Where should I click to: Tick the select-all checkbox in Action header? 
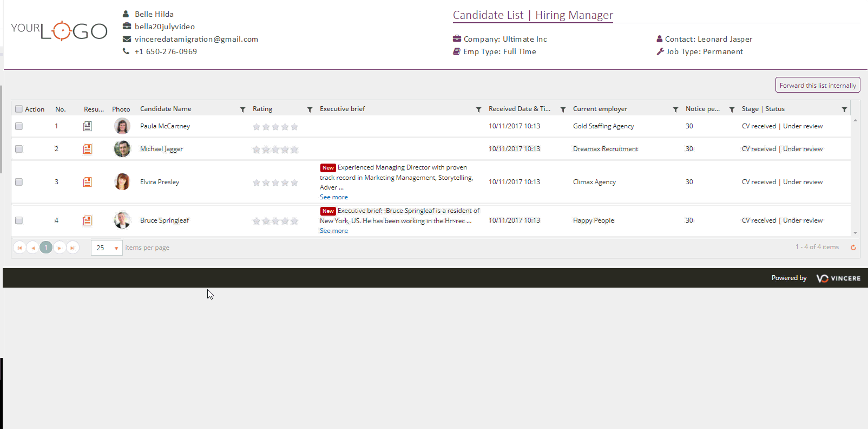point(19,109)
